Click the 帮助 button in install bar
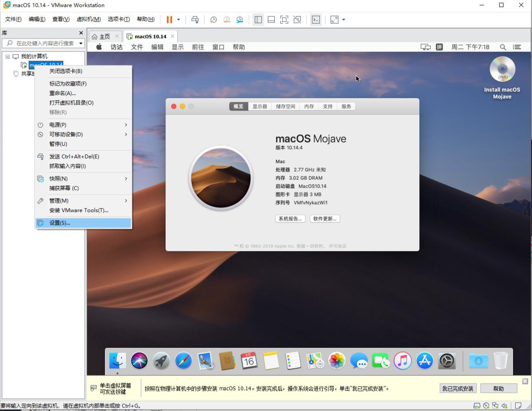The width and height of the screenshot is (532, 411). point(499,388)
